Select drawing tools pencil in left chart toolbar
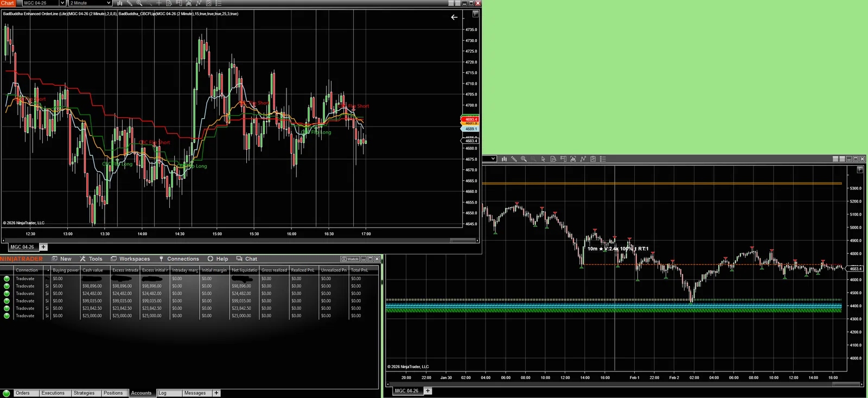Screen dimensions: 868x398 (130, 3)
